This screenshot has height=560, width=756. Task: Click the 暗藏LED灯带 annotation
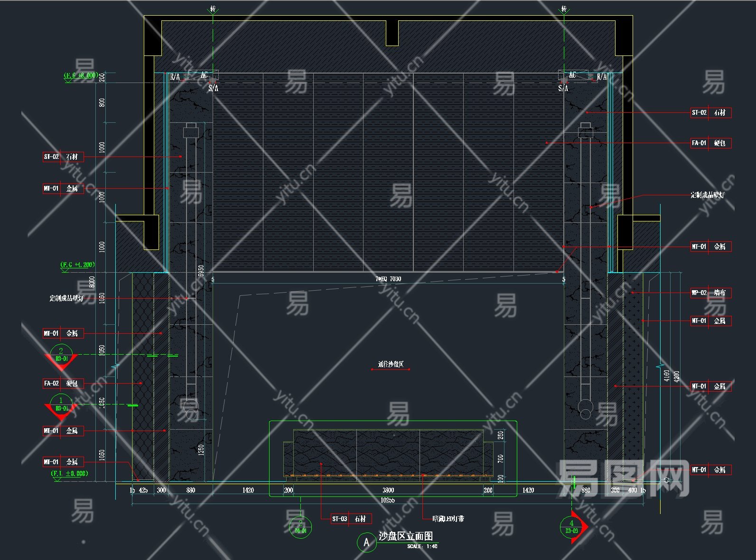pos(448,519)
